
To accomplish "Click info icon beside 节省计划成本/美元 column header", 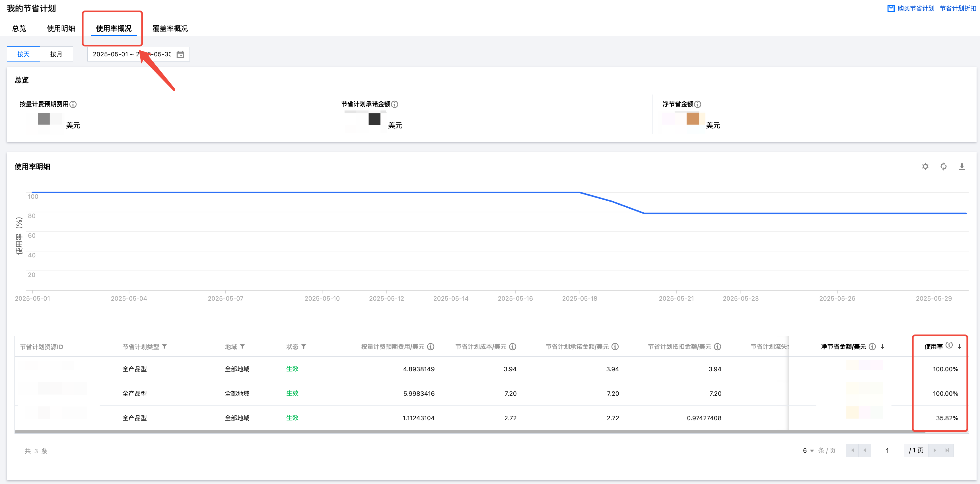I will (x=512, y=347).
